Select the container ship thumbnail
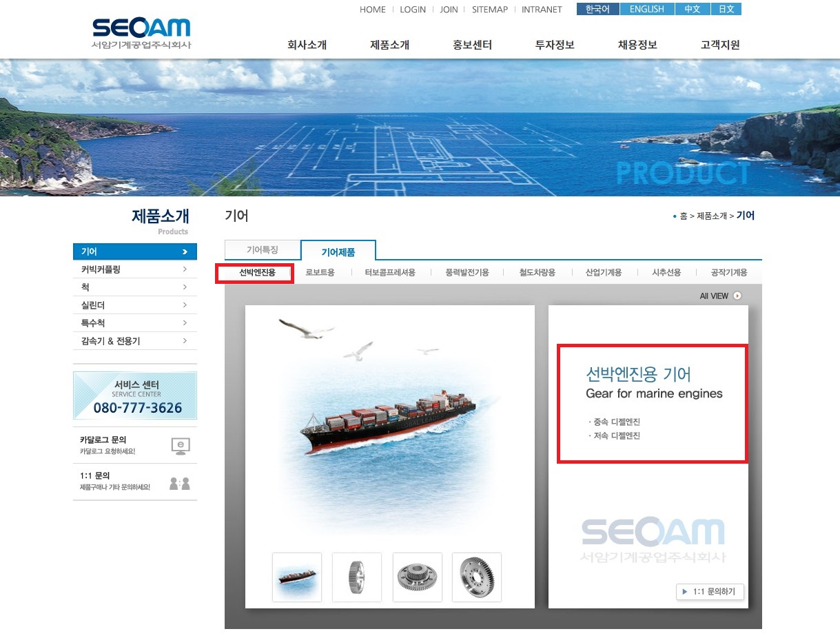Image resolution: width=840 pixels, height=638 pixels. (x=297, y=577)
